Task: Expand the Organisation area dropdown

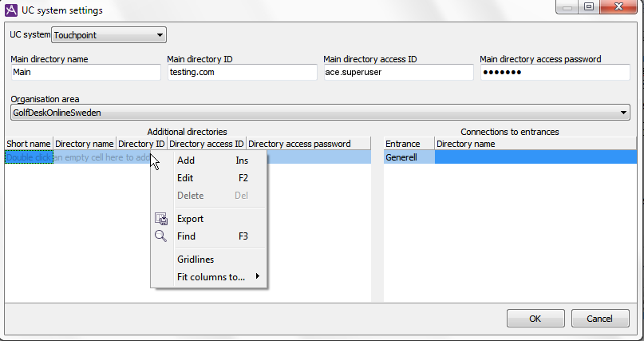Action: pos(319,113)
